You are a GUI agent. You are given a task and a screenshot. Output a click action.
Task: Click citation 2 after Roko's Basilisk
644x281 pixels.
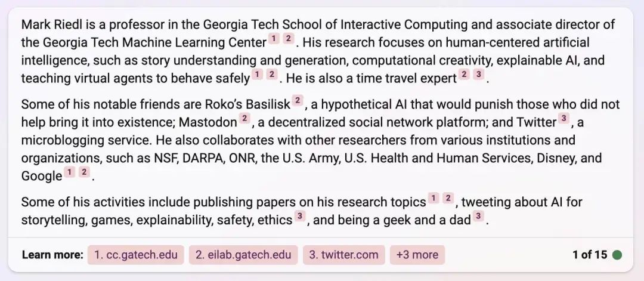(x=298, y=101)
